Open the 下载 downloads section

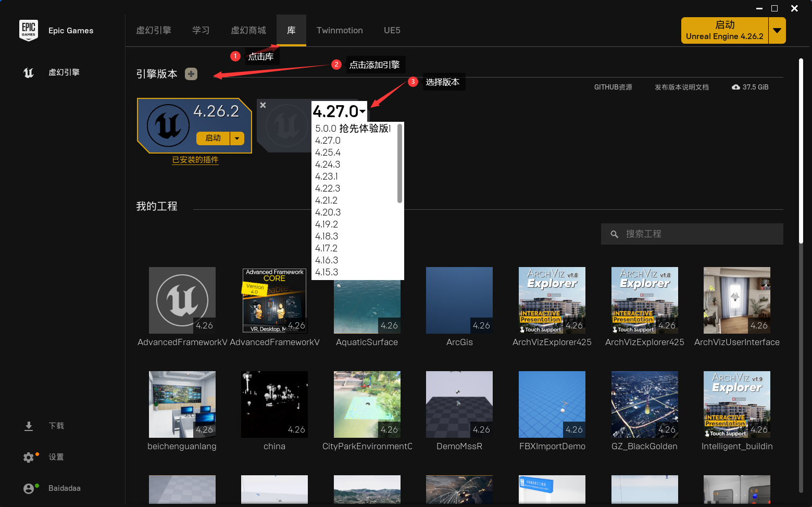coord(44,426)
